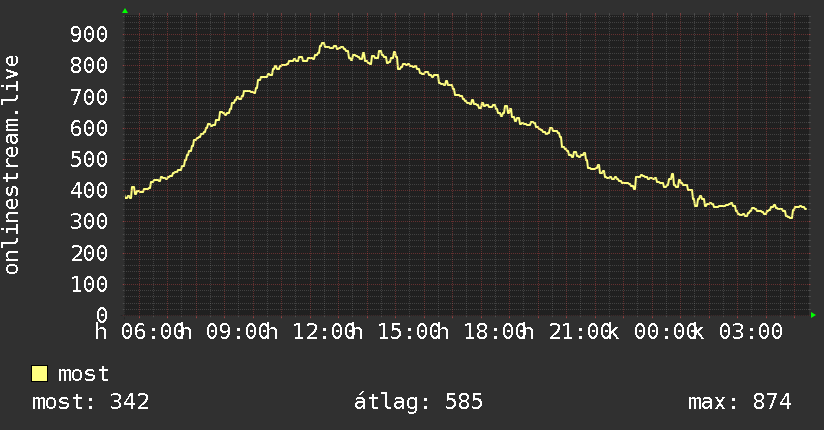Image resolution: width=824 pixels, height=430 pixels.
Task: Click the 0 label on the y-axis
Action: (x=102, y=315)
